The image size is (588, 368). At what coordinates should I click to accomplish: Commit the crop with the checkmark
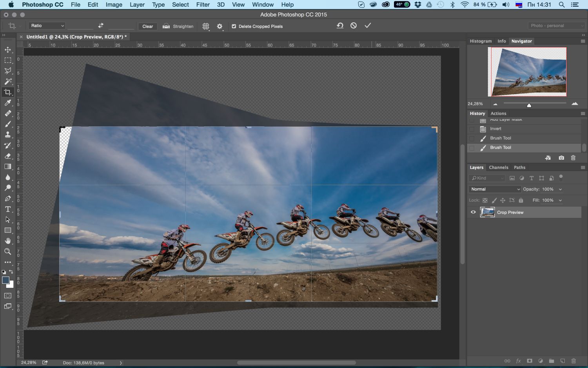367,26
